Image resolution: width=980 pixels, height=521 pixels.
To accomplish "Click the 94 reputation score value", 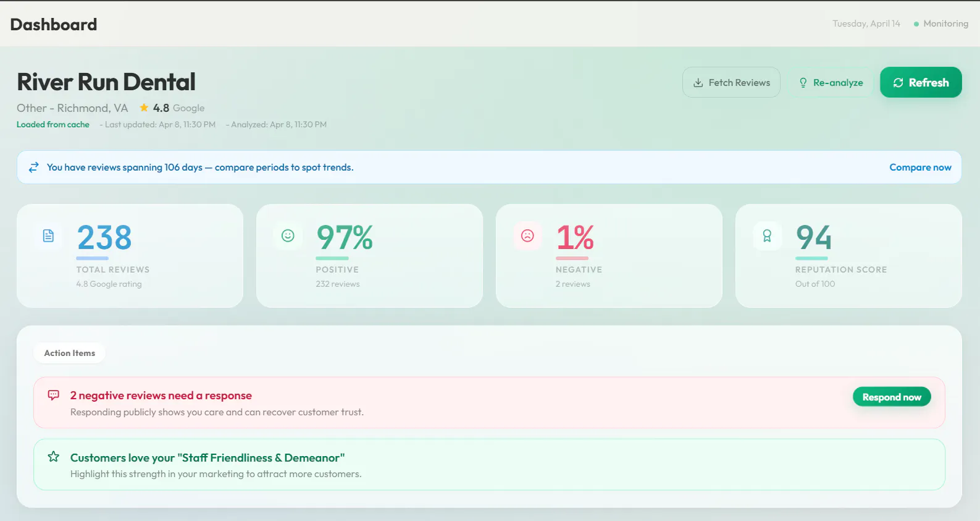I will [x=814, y=237].
